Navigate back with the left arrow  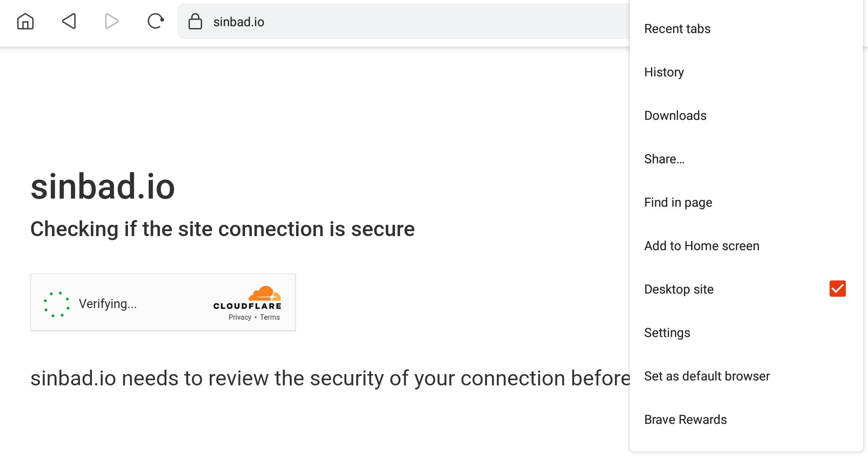(x=69, y=21)
